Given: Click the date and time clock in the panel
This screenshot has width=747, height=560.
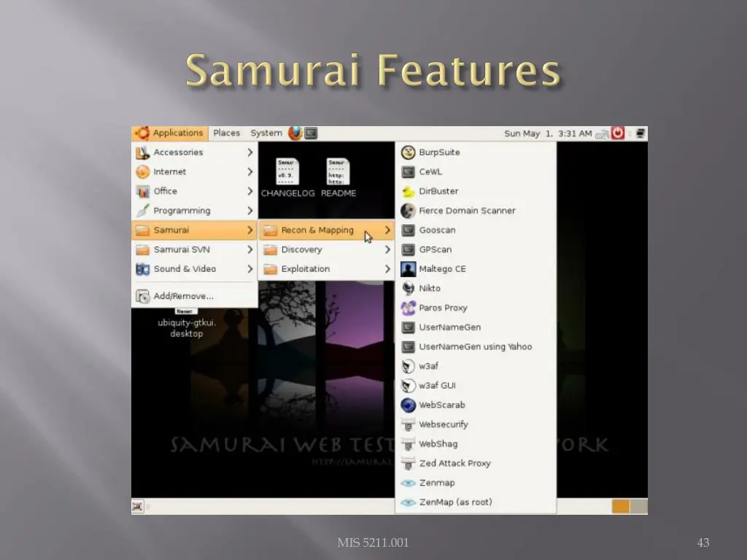Looking at the screenshot, I should (x=548, y=133).
